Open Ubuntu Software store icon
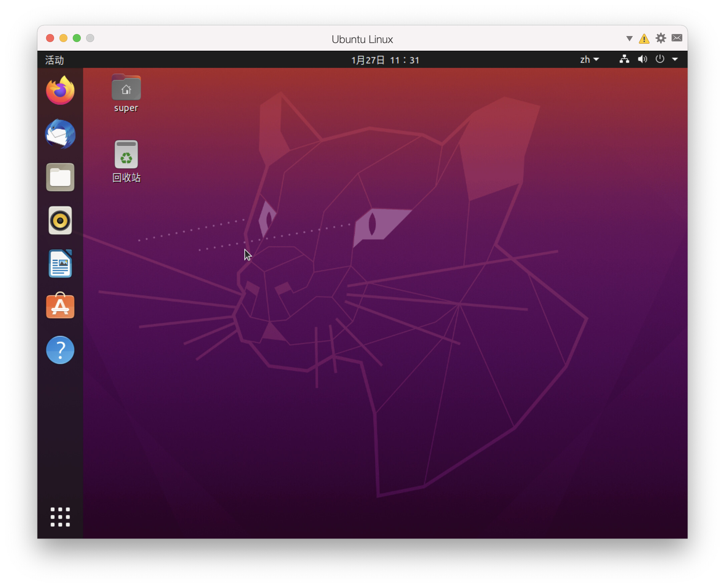This screenshot has height=588, width=725. 60,306
